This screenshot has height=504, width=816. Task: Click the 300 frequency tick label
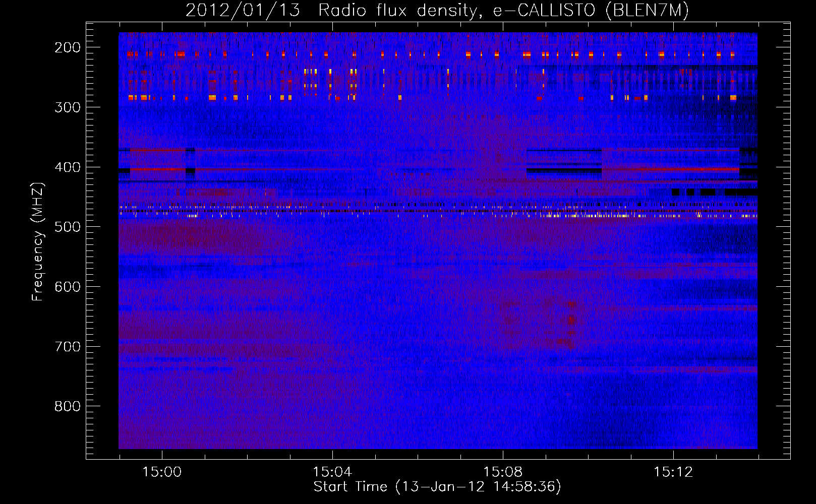pos(68,107)
